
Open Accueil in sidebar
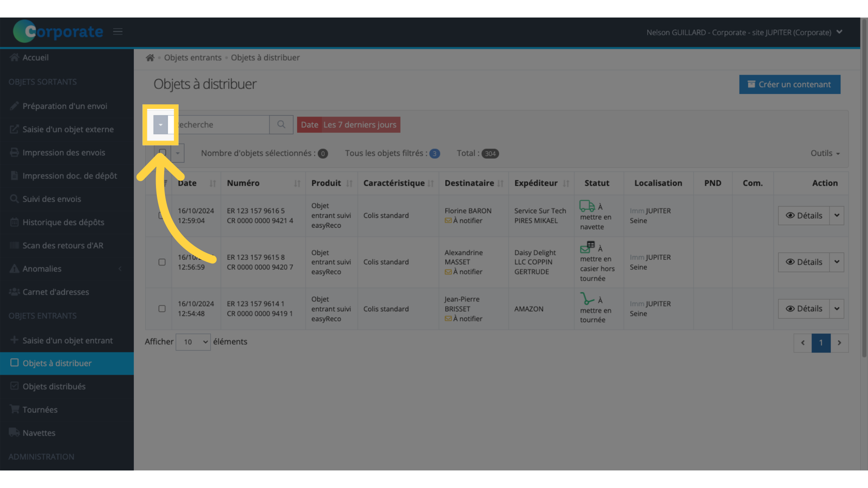point(67,58)
